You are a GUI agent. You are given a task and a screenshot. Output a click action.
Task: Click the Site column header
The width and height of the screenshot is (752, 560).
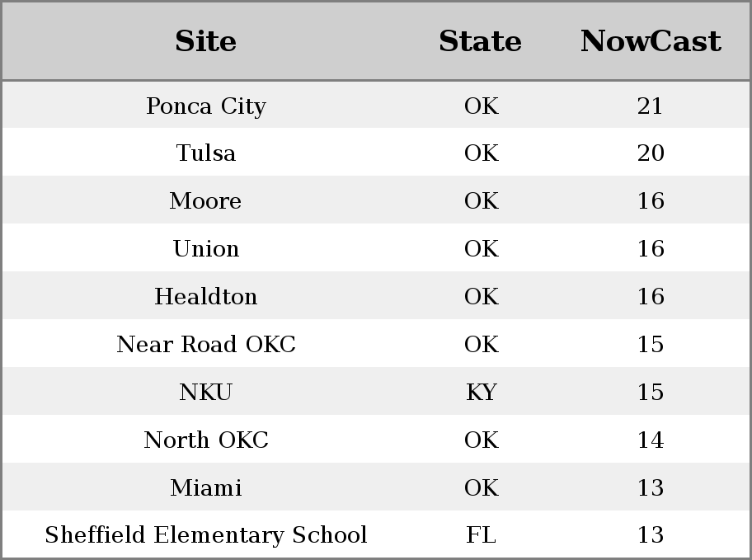(206, 41)
